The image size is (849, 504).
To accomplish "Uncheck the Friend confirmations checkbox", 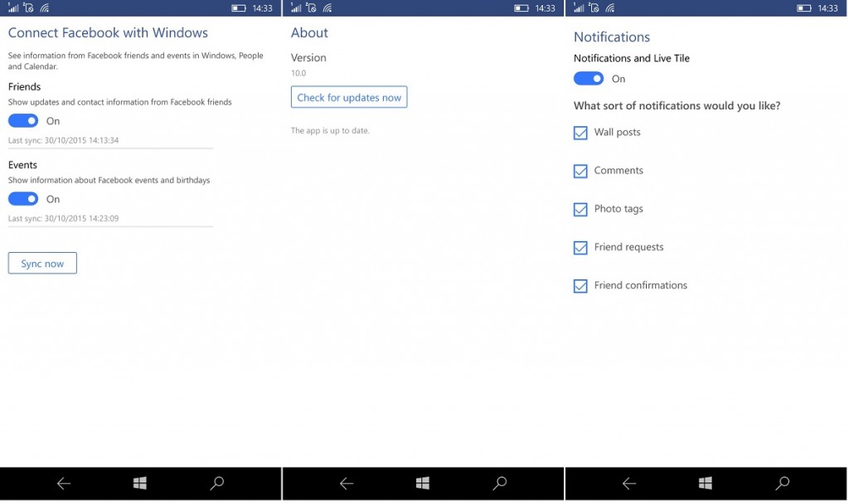I will tap(580, 286).
